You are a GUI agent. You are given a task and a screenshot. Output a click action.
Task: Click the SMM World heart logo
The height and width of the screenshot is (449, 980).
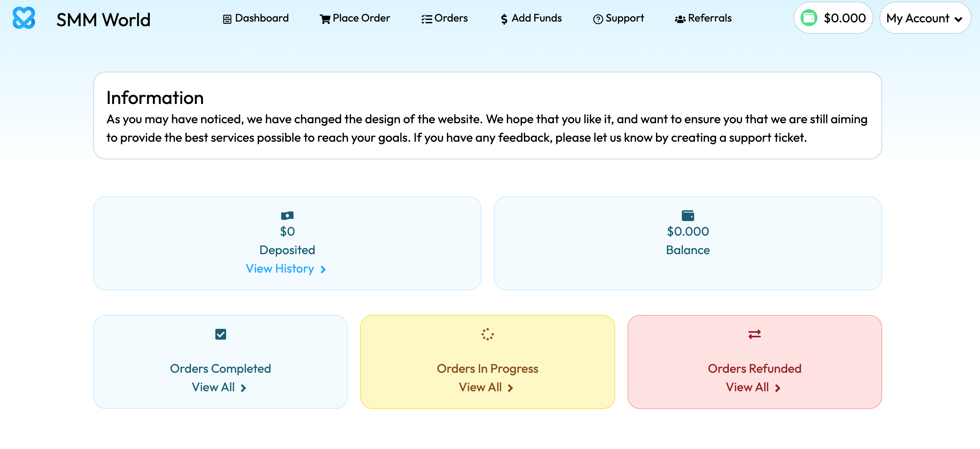(24, 18)
